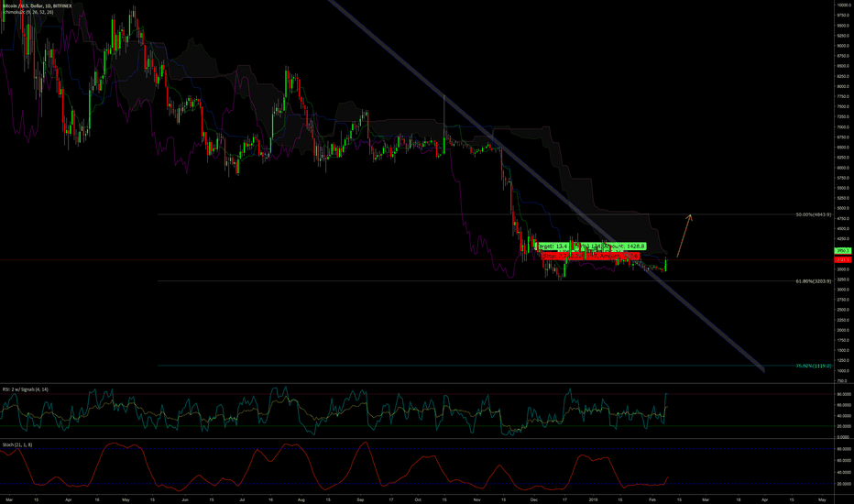Image resolution: width=854 pixels, height=504 pixels.
Task: Click the Nov label on the time axis
Action: tap(477, 499)
